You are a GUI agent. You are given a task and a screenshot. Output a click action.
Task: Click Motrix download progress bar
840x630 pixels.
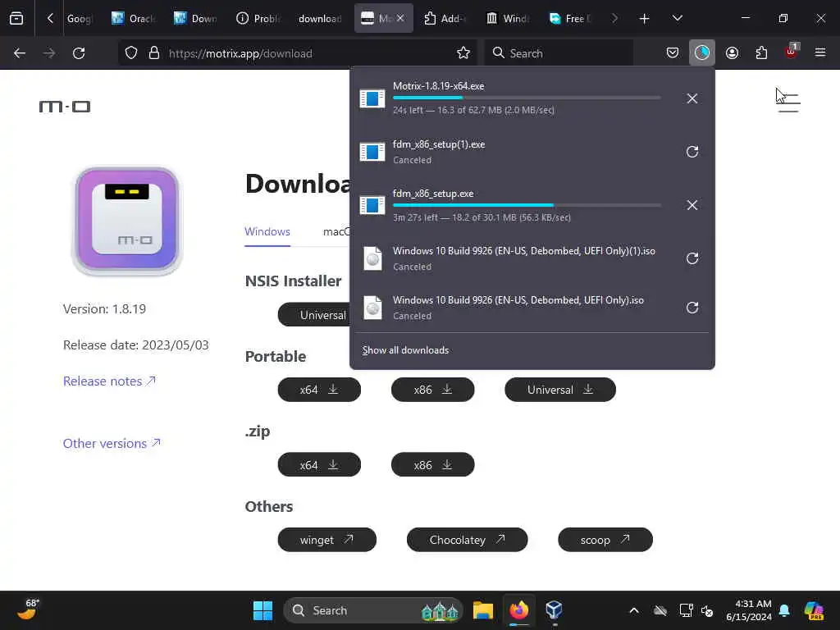coord(527,98)
